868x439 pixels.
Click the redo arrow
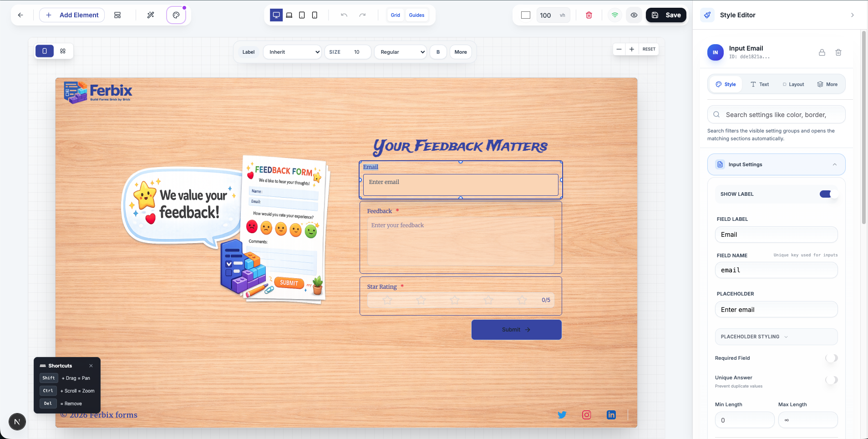(362, 15)
